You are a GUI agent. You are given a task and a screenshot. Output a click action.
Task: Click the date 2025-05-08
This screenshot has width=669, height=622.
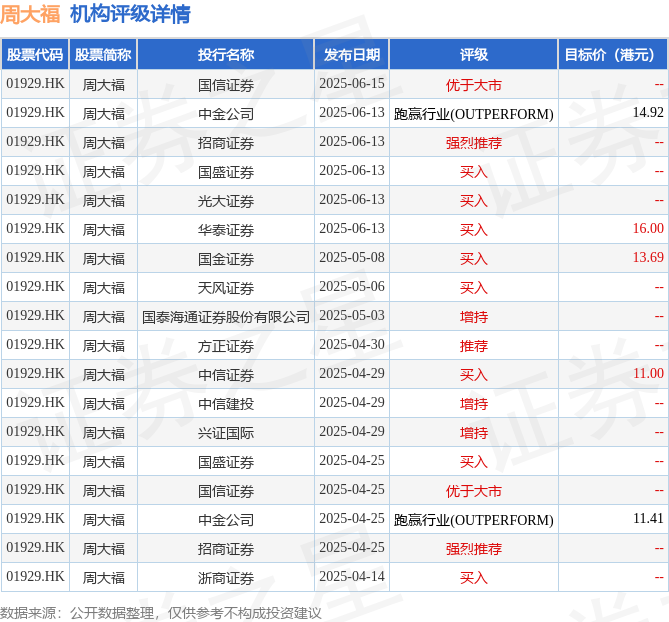[352, 258]
